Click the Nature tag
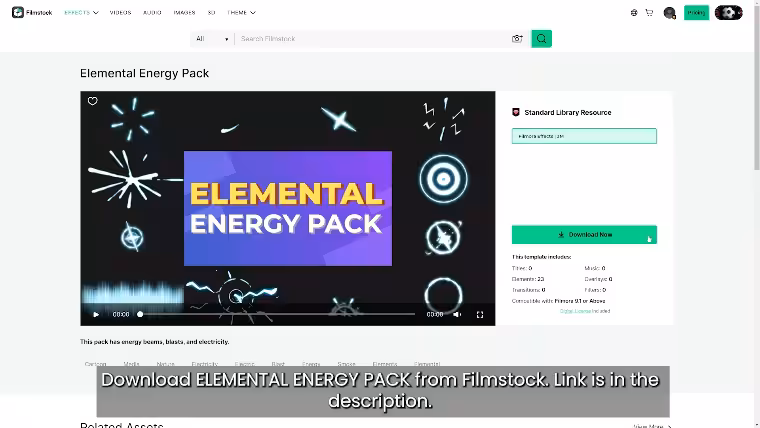The image size is (760, 428). (165, 364)
